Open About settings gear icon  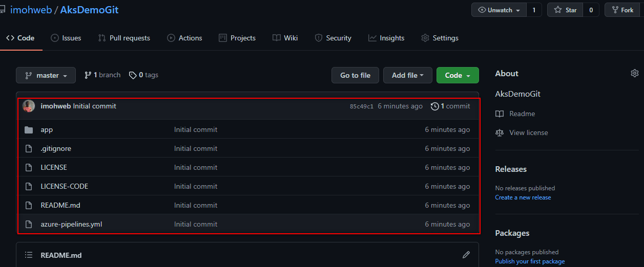pyautogui.click(x=635, y=73)
